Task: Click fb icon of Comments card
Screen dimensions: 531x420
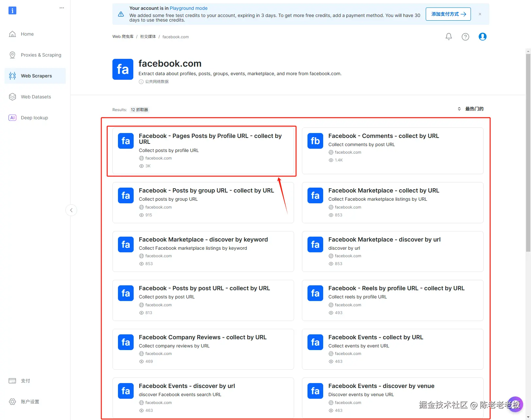Action: [x=315, y=141]
